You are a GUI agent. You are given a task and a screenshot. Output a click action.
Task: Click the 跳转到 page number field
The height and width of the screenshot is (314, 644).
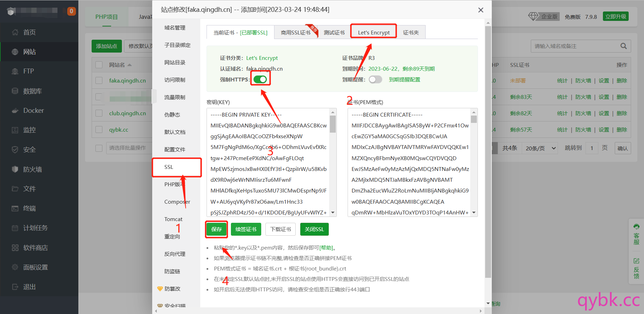591,148
